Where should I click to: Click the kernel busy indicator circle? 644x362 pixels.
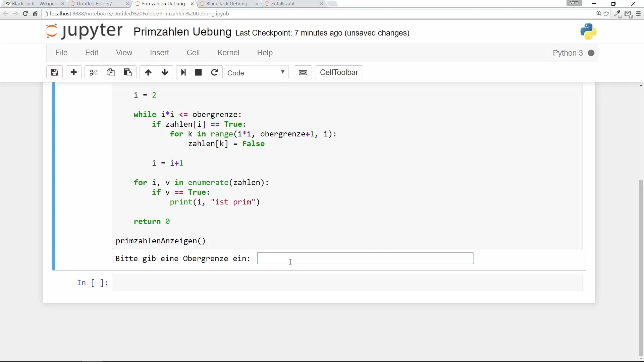tap(591, 53)
